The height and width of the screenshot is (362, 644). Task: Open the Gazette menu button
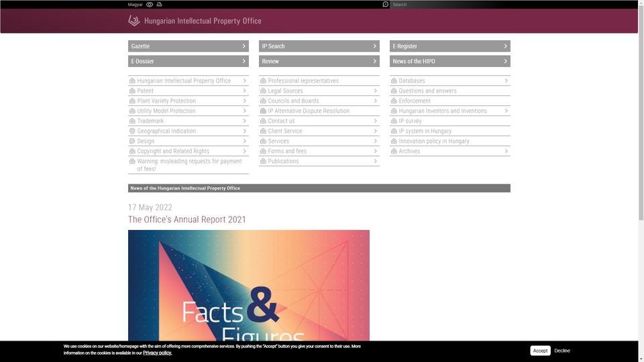pos(189,46)
